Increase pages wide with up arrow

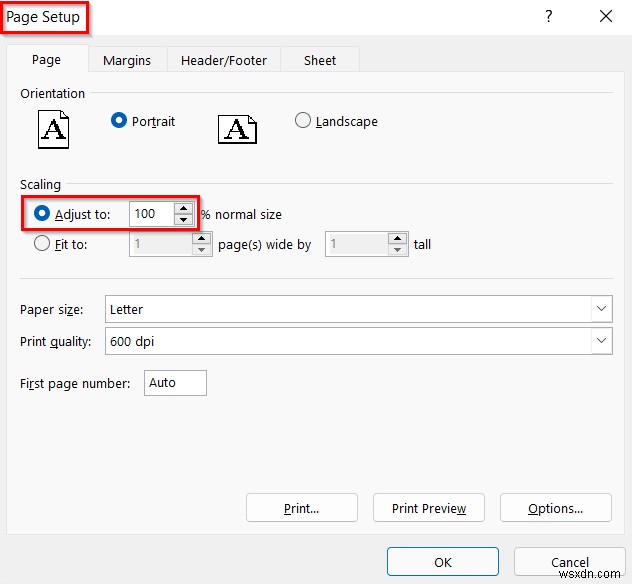(201, 238)
